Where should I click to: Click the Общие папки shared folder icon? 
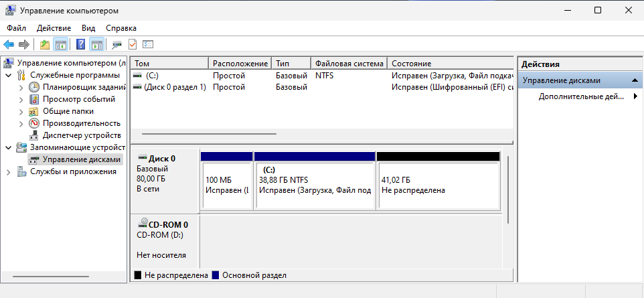(34, 111)
